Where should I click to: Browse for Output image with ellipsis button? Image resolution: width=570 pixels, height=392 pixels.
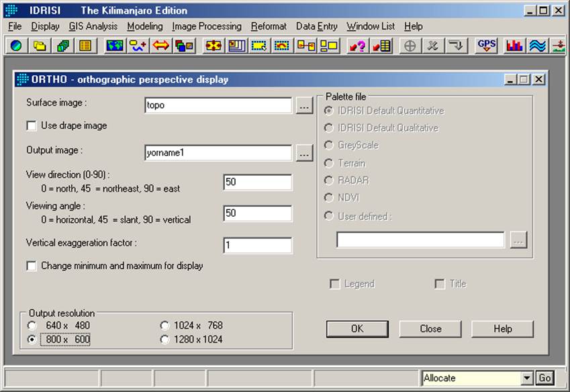(x=304, y=153)
